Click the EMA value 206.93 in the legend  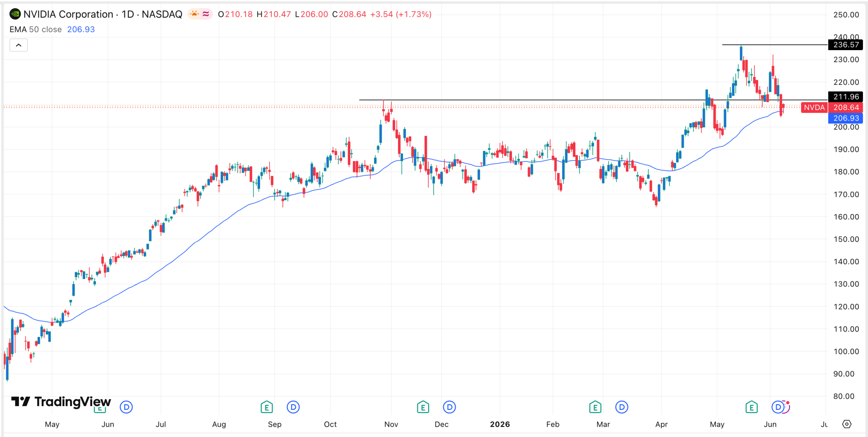click(x=81, y=29)
